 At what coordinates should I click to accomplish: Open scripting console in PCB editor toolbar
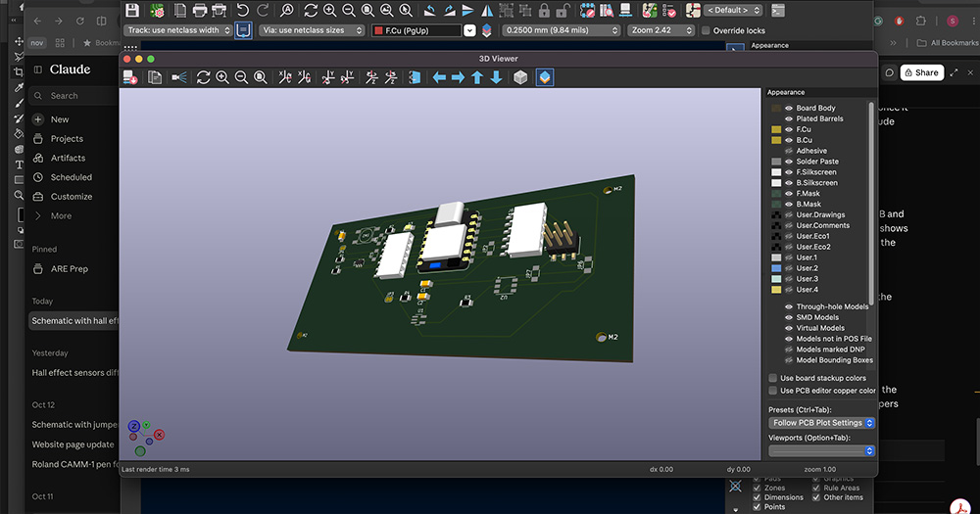[x=777, y=10]
